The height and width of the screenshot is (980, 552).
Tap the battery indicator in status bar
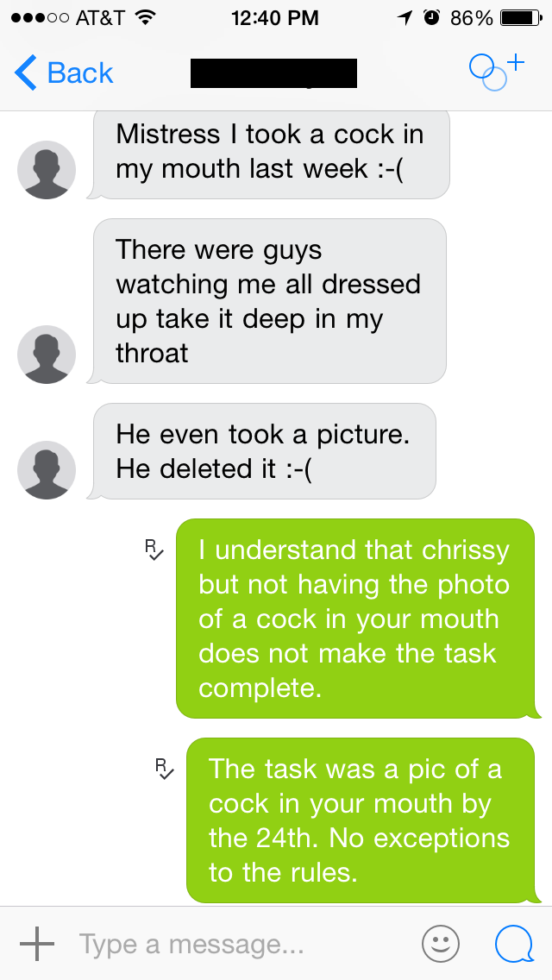coord(521,18)
